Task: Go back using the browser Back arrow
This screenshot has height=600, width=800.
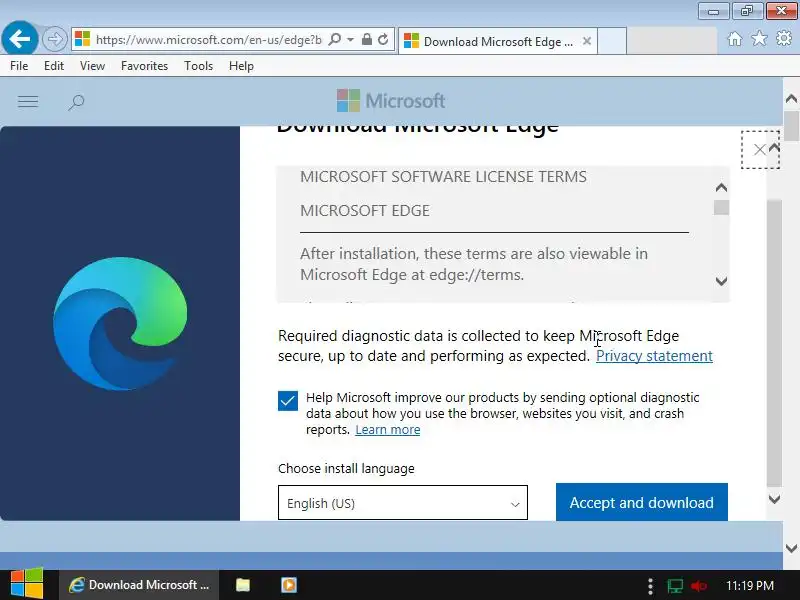Action: pyautogui.click(x=19, y=39)
